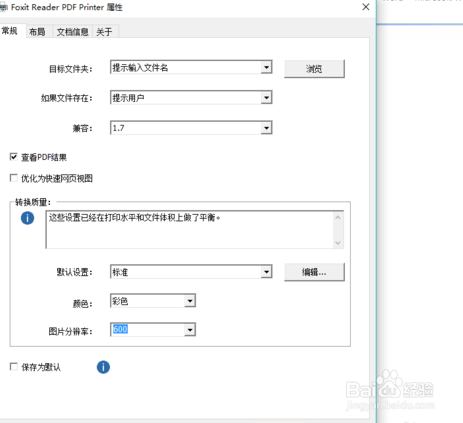Click the 浏览 button
Viewport: 463px width, 423px height.
314,69
